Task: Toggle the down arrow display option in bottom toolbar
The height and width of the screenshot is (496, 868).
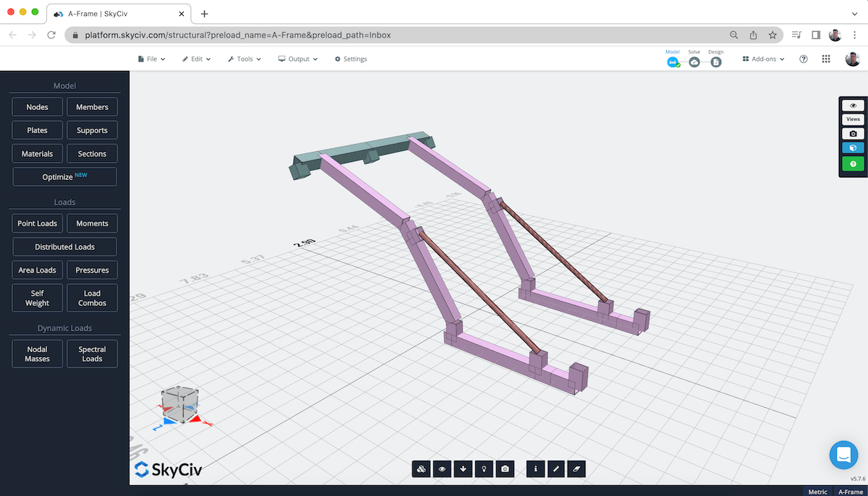Action: (462, 469)
